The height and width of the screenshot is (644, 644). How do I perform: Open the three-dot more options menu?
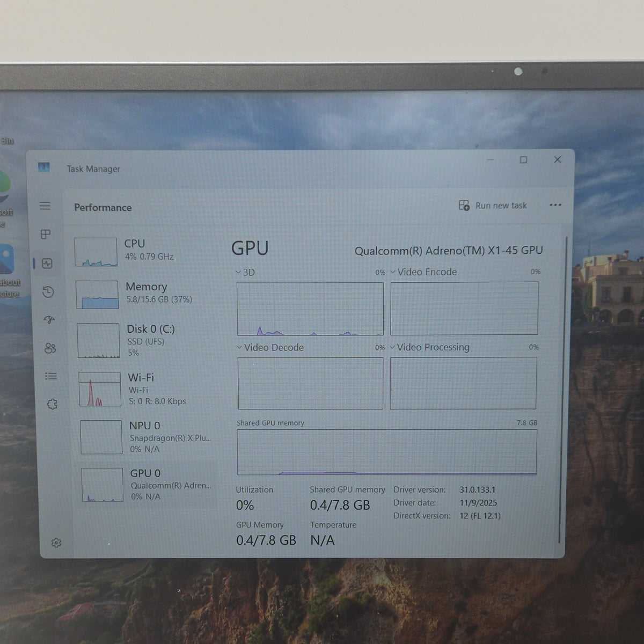(x=555, y=205)
